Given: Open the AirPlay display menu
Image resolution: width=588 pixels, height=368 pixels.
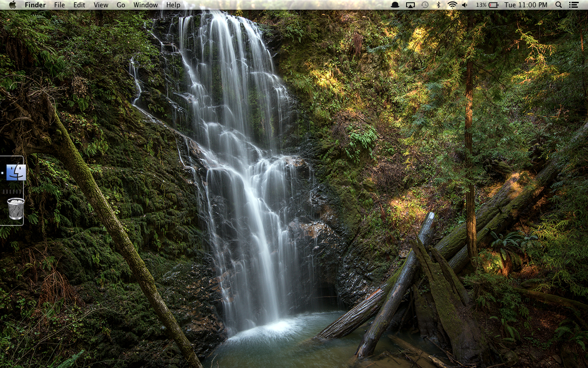Looking at the screenshot, I should point(410,5).
